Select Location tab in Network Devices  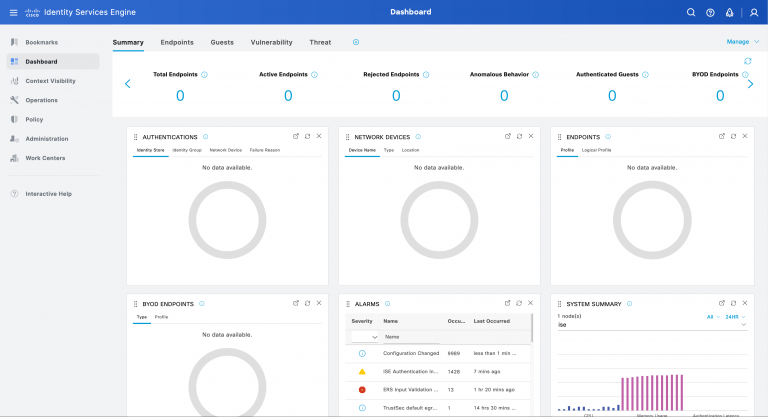pos(410,150)
